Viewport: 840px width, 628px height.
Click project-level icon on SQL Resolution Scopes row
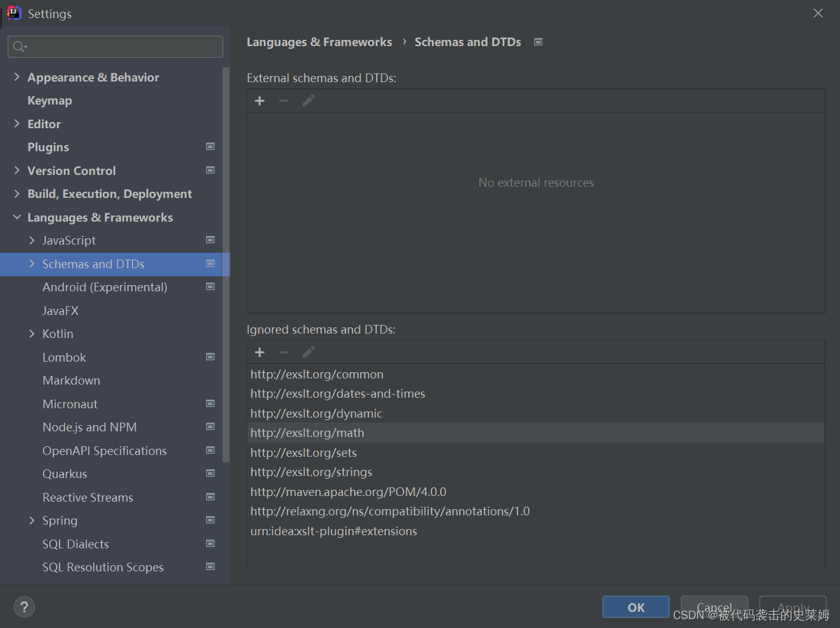click(210, 567)
